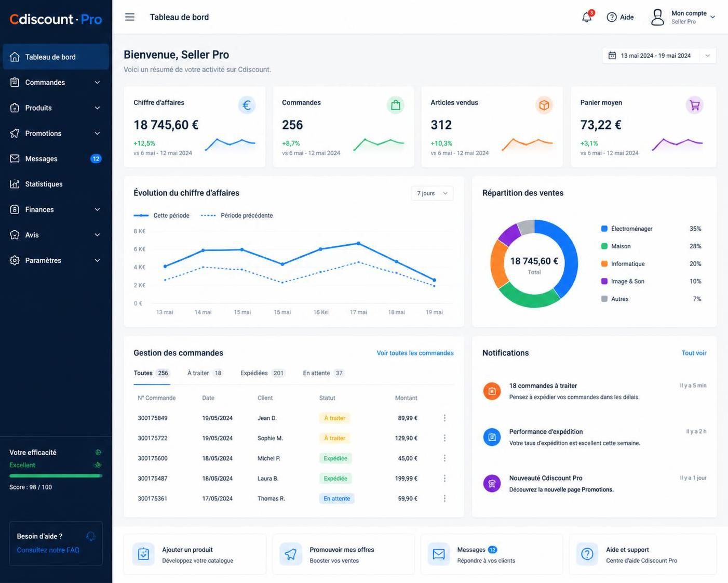The width and height of the screenshot is (728, 583).
Task: Open Statistiques in the sidebar
Action: coord(56,184)
